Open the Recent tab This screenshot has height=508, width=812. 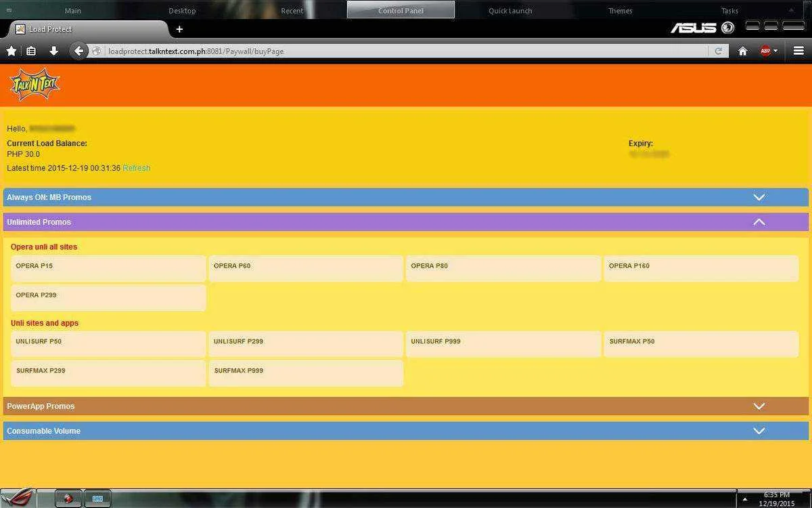click(x=292, y=10)
